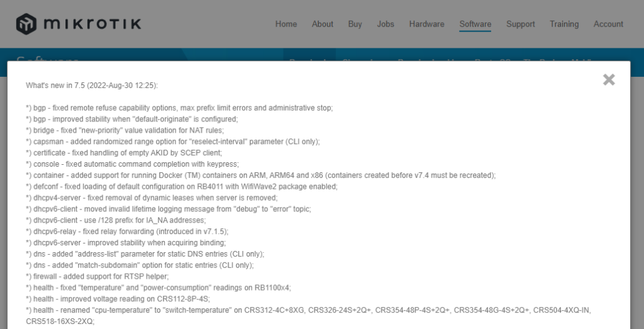Click the capsman "reselect-interval" line

pos(172,142)
